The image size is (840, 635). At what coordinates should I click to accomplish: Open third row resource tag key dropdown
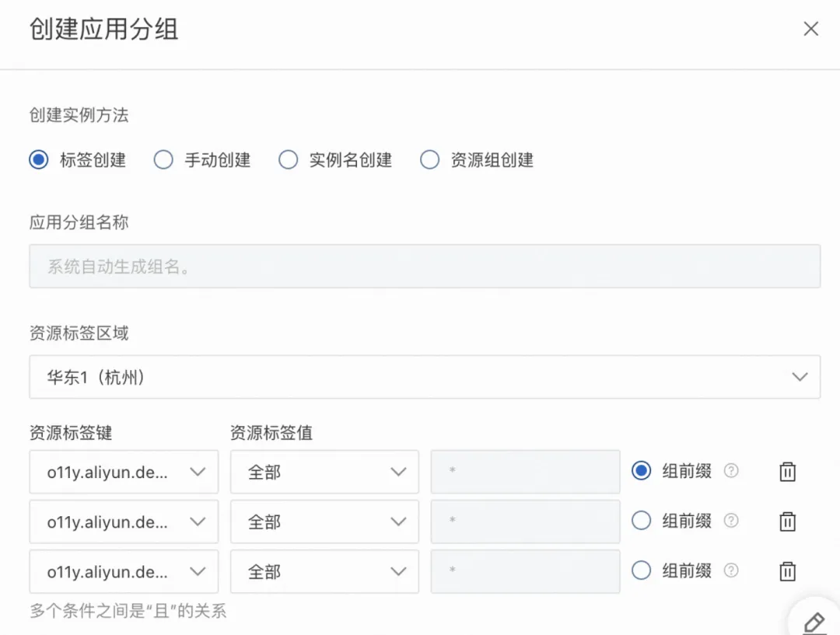(x=124, y=571)
